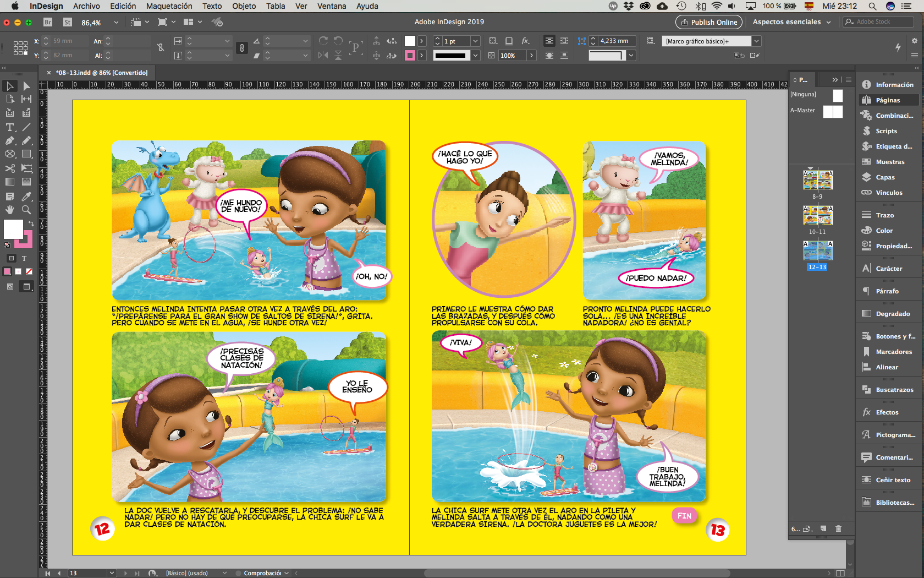Enable Apply Gradient mode button
The image size is (924, 578).
tap(18, 271)
